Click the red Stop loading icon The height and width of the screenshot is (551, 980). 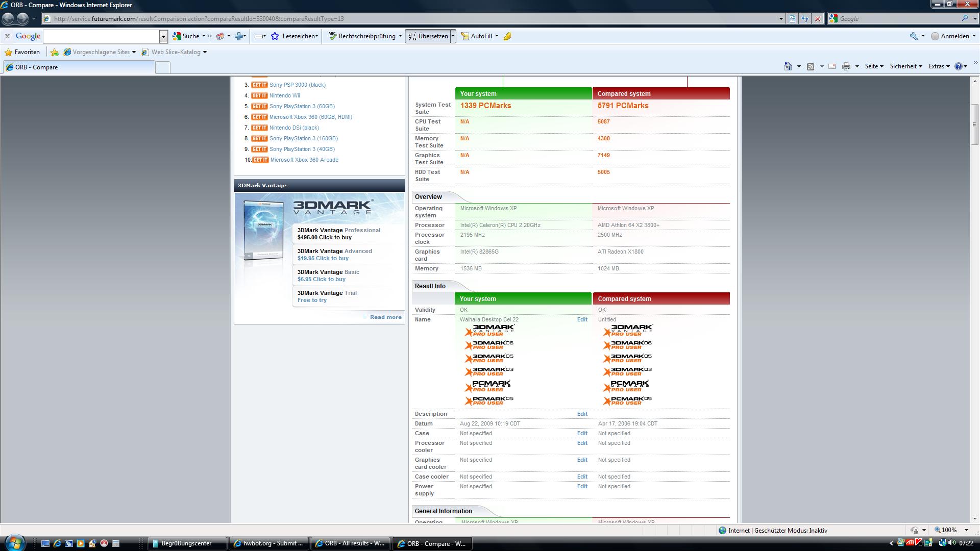[818, 19]
